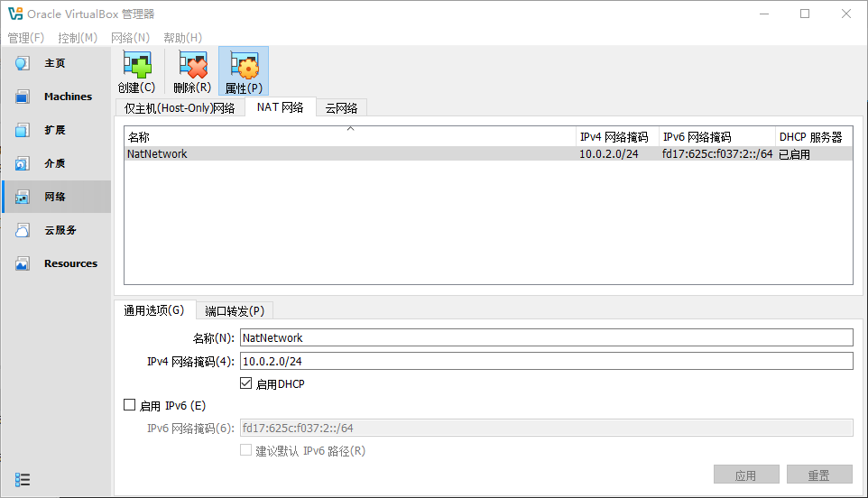This screenshot has height=498, width=868.
Task: Click the VirtualBox logo in title bar
Action: (x=15, y=14)
